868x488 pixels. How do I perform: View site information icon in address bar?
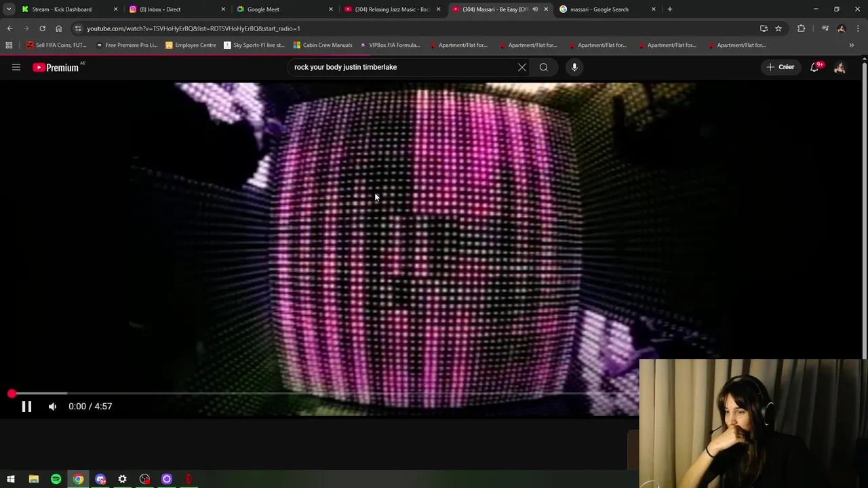click(x=78, y=28)
